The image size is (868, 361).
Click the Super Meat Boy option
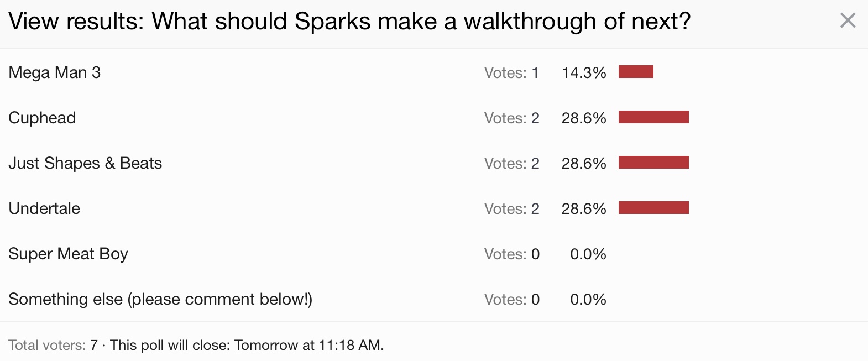(x=68, y=254)
